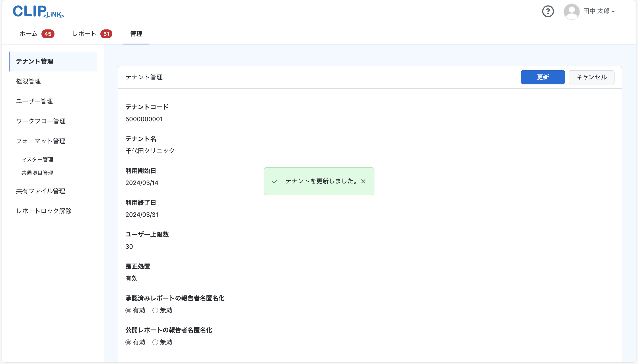
Task: Switch to the レポート tab
Action: 84,34
